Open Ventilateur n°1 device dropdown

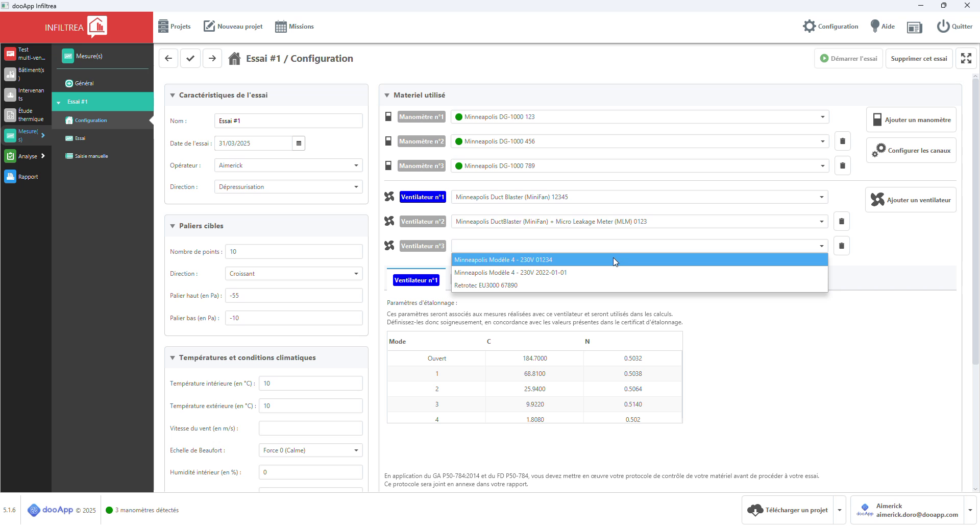(640, 197)
